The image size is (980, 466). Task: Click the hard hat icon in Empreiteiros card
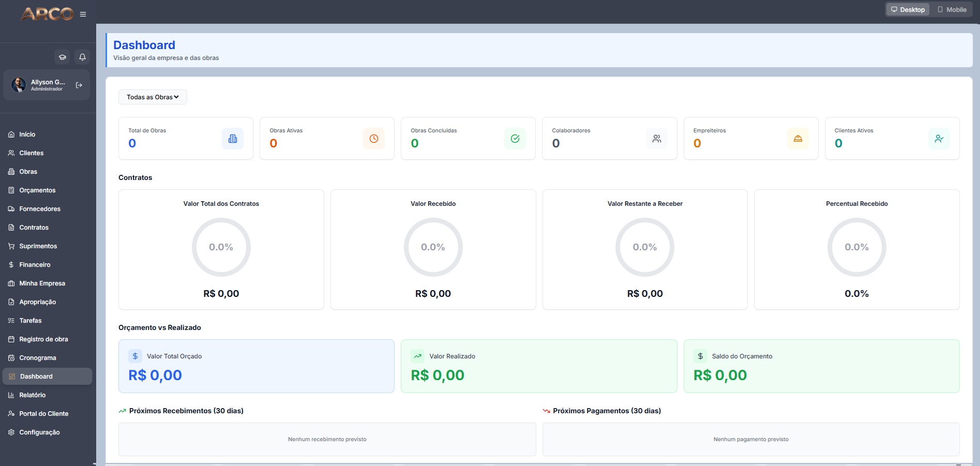pyautogui.click(x=798, y=139)
